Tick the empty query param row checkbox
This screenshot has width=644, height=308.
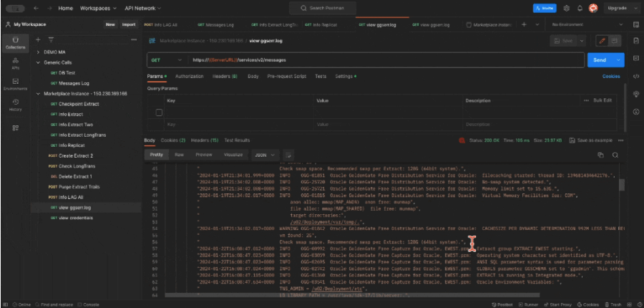pos(159,112)
